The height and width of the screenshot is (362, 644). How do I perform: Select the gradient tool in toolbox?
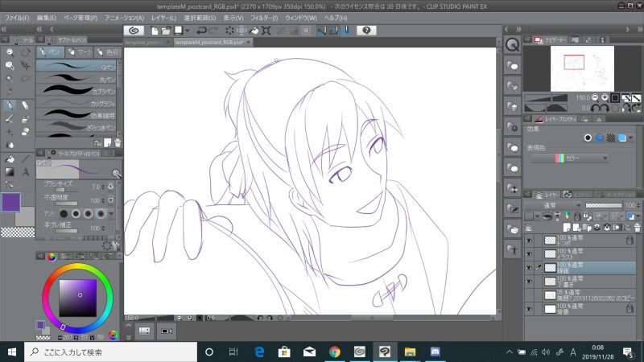[10, 172]
